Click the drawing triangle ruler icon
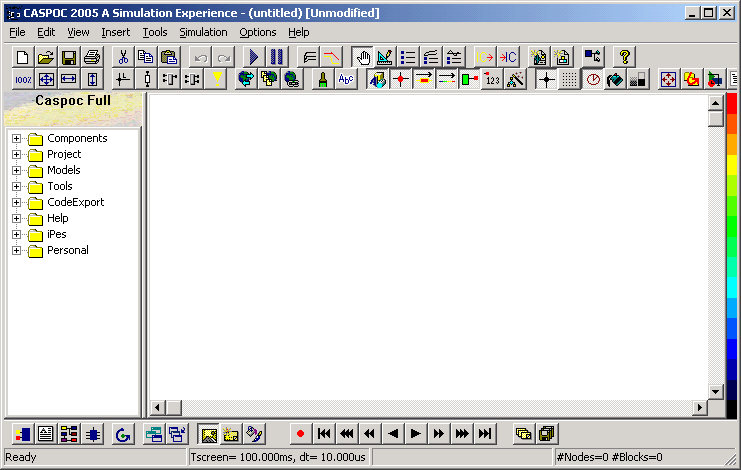 [385, 57]
